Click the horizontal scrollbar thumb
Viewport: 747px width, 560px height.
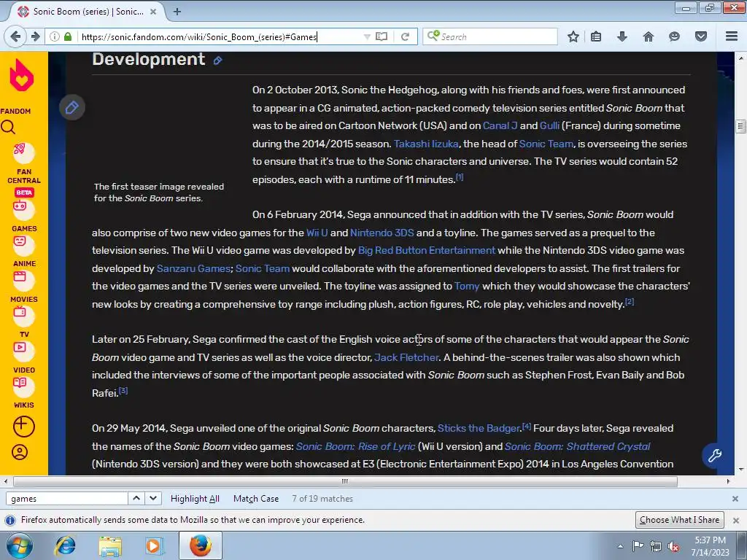(x=345, y=481)
